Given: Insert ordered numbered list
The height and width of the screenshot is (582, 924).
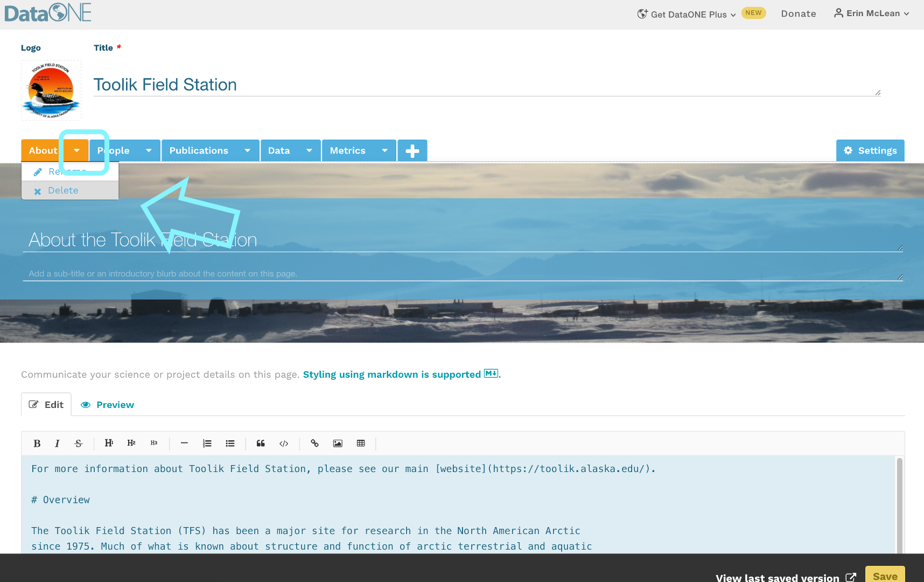Looking at the screenshot, I should (207, 444).
